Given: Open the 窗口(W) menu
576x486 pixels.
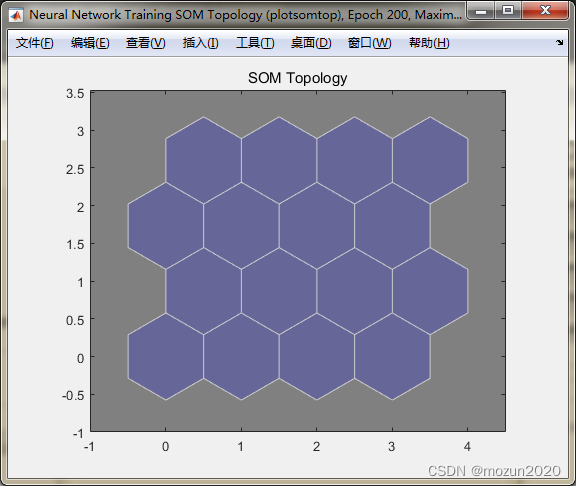Looking at the screenshot, I should click(369, 43).
